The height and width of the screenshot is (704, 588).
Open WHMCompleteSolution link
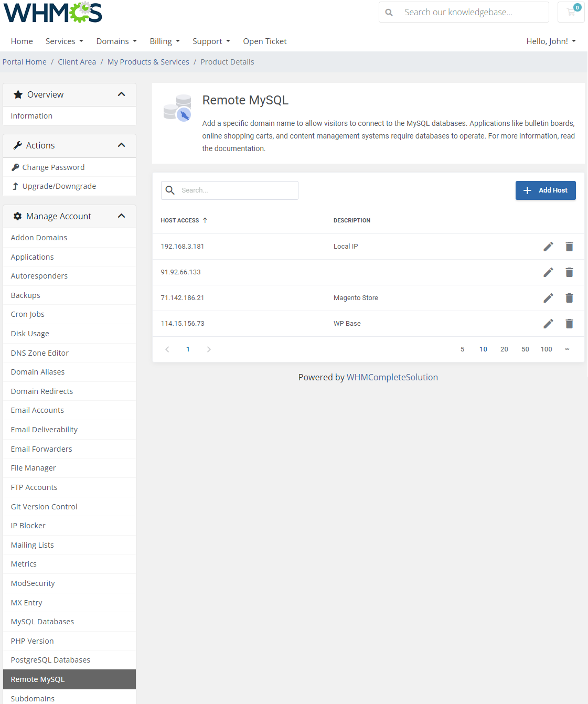[392, 377]
